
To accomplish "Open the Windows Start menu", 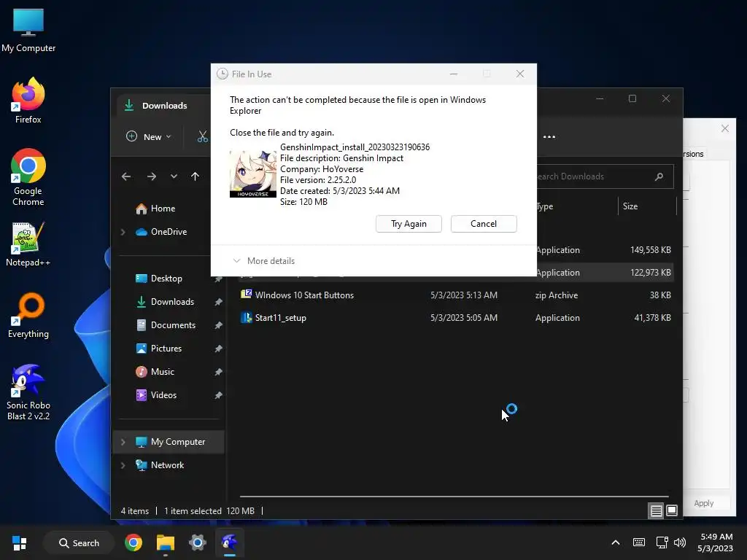I will click(x=20, y=543).
